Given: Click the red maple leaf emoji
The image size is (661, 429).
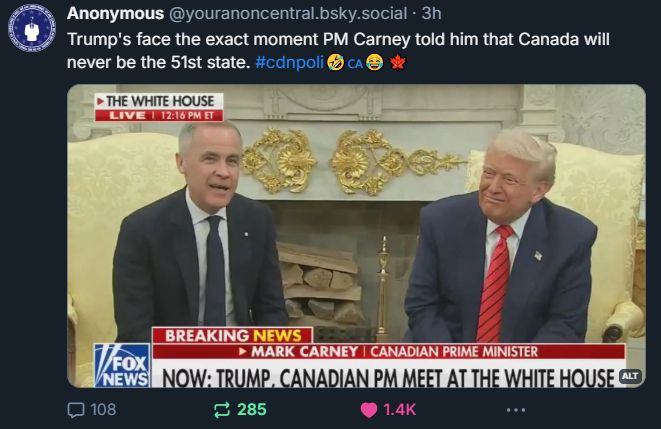Looking at the screenshot, I should pos(398,63).
